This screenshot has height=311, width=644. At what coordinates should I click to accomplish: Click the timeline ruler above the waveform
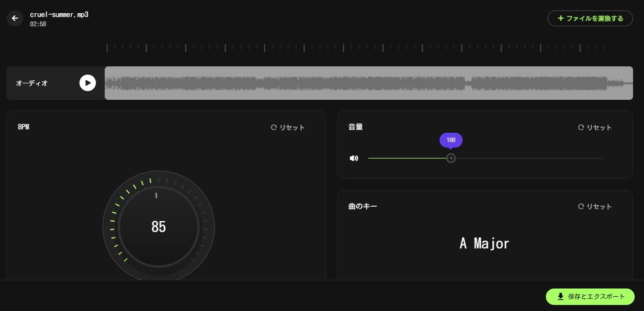(356, 48)
